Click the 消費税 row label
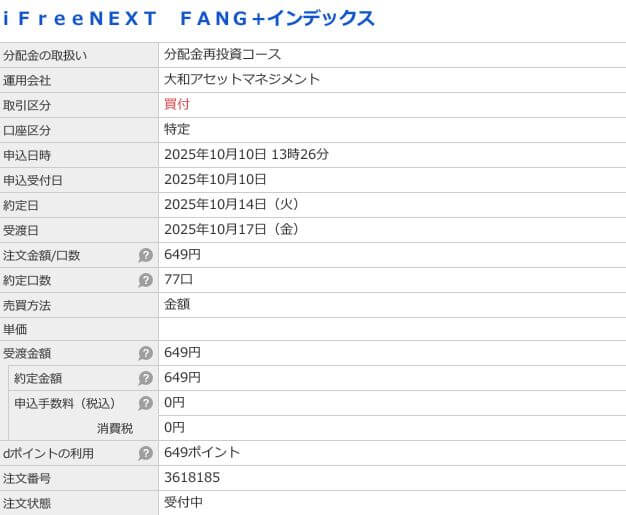The image size is (626, 515). point(114,429)
